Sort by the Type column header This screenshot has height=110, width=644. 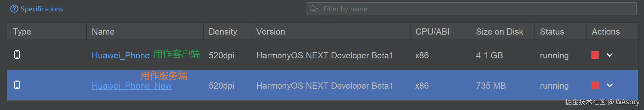coord(22,32)
